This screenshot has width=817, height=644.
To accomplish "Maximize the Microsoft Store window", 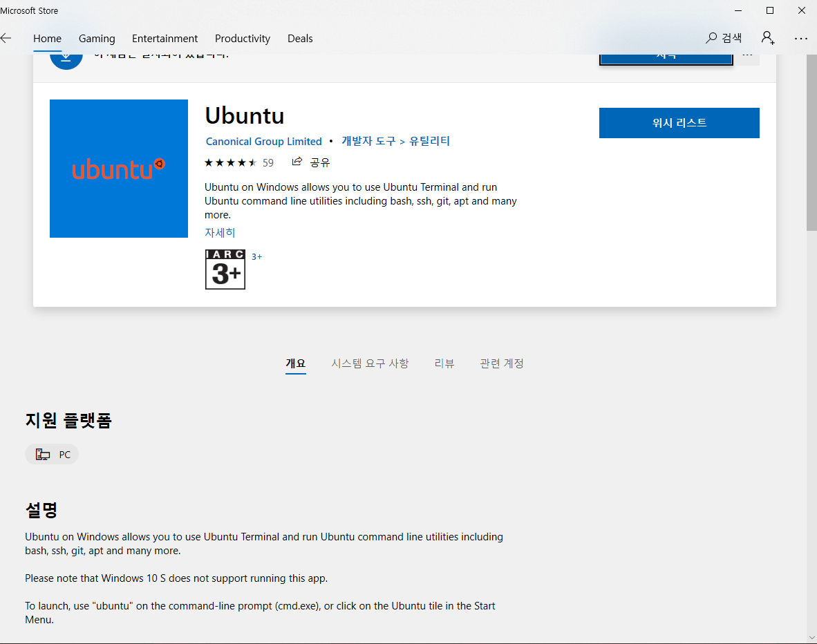I will click(x=769, y=10).
